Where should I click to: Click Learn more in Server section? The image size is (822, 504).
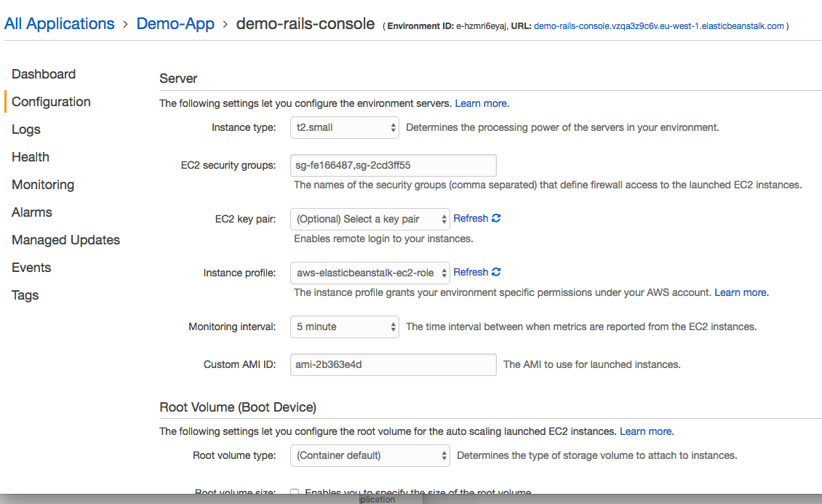[482, 103]
